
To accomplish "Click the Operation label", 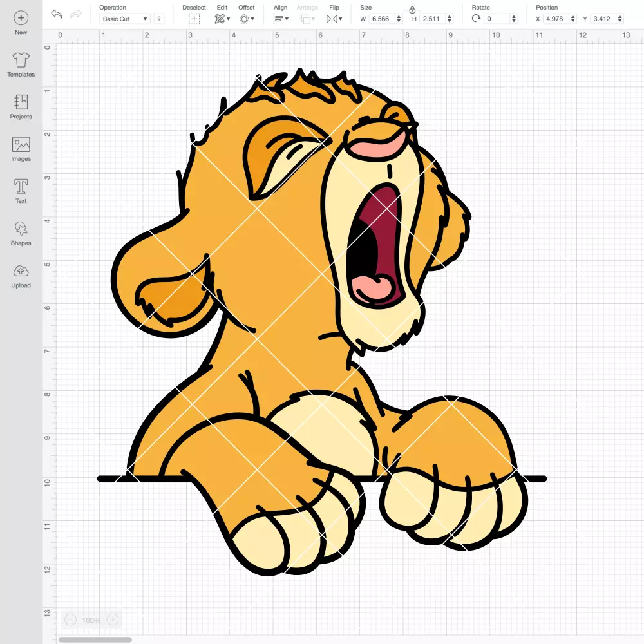I will tap(113, 7).
